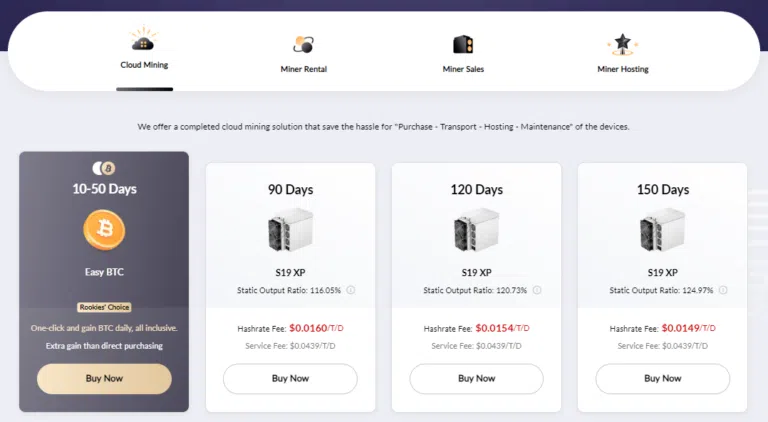Click the Miner Rental icon
The image size is (768, 422).
point(304,45)
